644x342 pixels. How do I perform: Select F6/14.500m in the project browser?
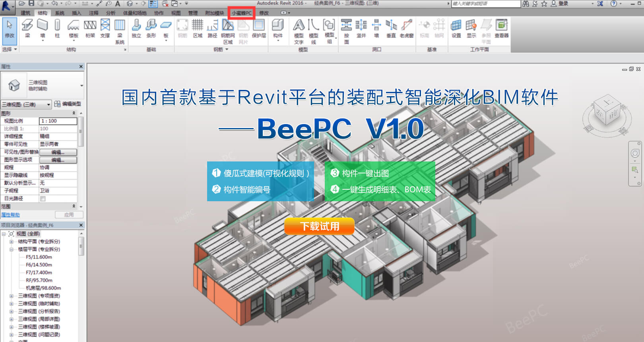[39, 265]
